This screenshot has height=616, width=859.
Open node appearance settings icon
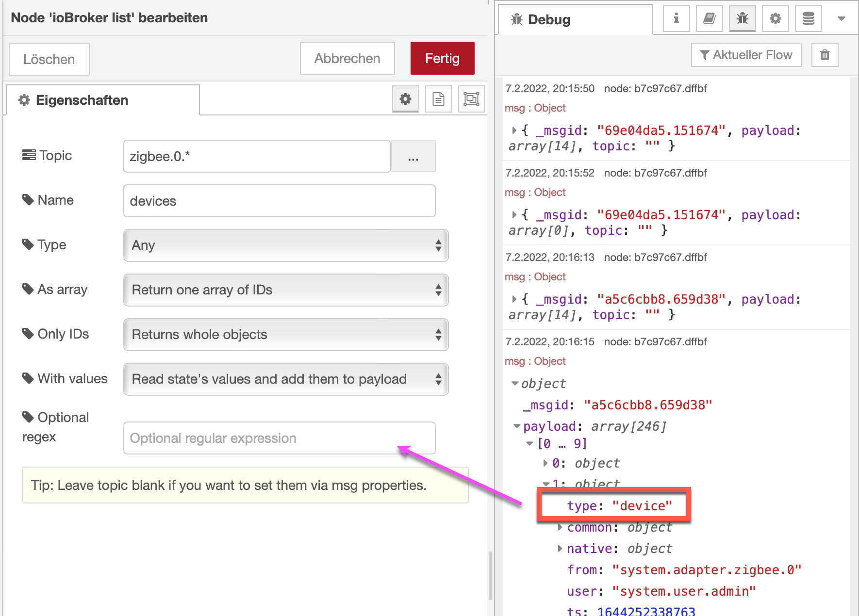471,99
